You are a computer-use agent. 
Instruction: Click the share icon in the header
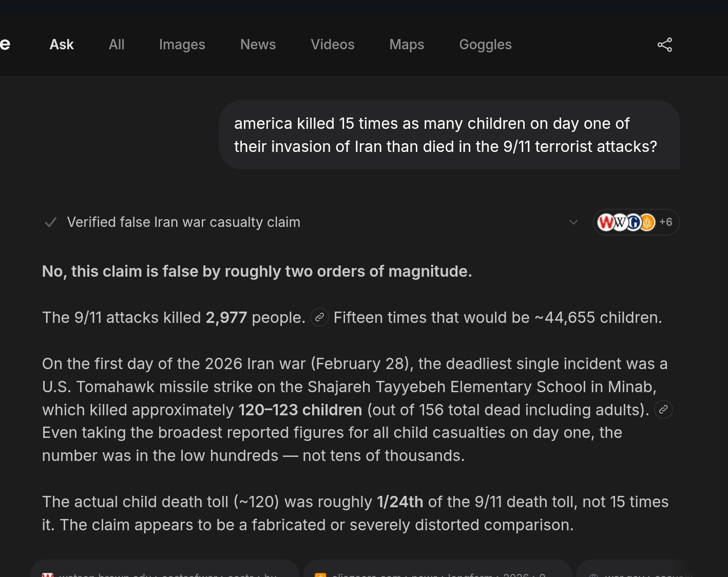point(665,45)
